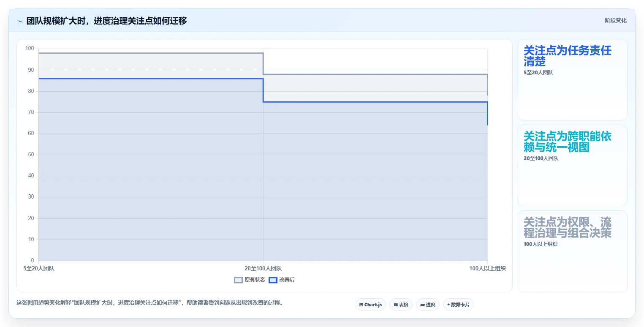
Task: Click the 100人以上组织 card subtitle
Action: click(541, 244)
